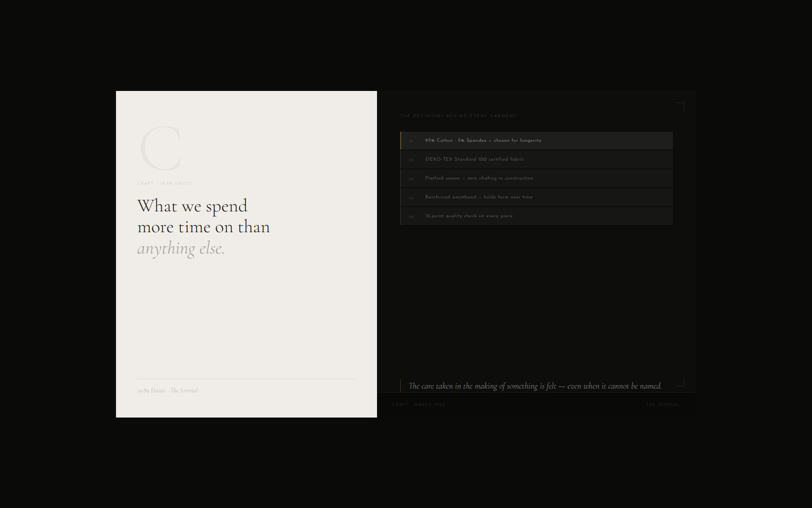Click the 04 number marker
Viewport: 812px width, 508px height.
tap(411, 198)
